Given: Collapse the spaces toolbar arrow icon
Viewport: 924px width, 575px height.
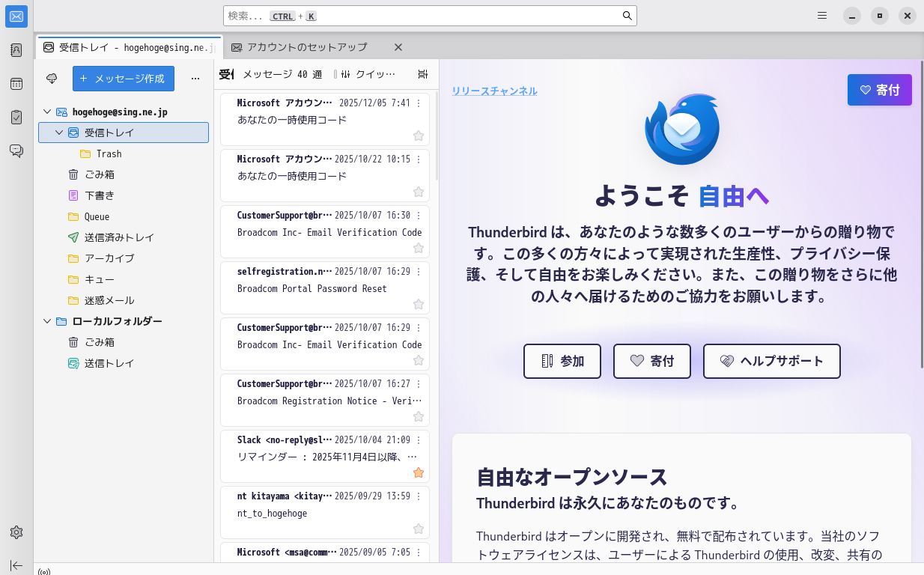Looking at the screenshot, I should [16, 565].
